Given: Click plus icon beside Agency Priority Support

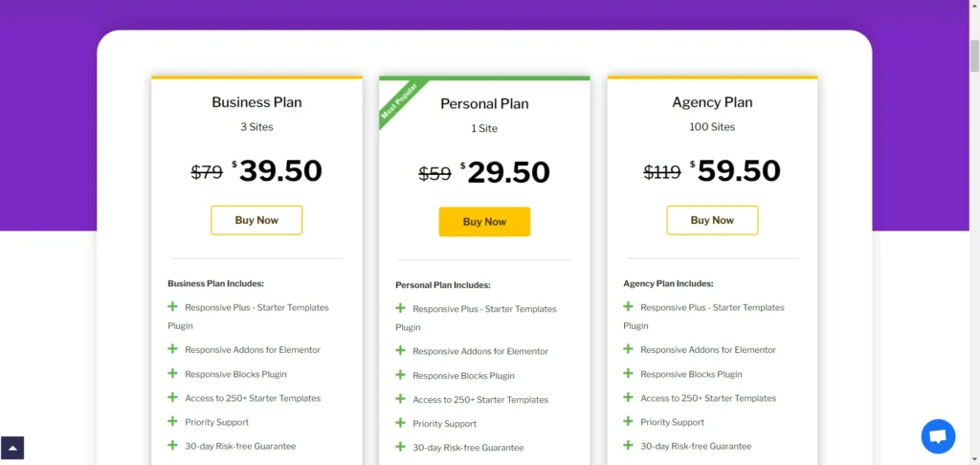Looking at the screenshot, I should (x=629, y=421).
